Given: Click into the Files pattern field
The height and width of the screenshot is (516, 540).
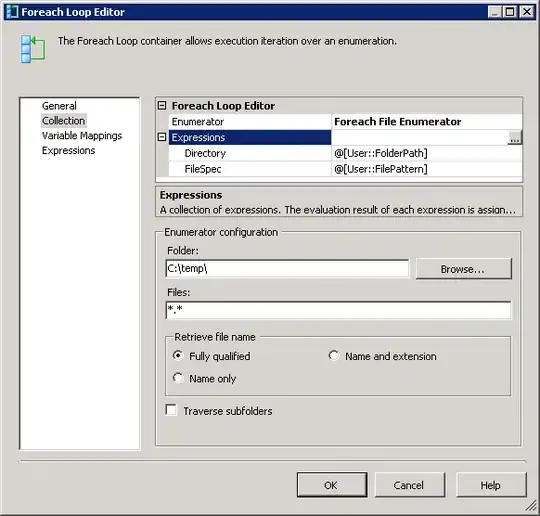Looking at the screenshot, I should tap(338, 310).
